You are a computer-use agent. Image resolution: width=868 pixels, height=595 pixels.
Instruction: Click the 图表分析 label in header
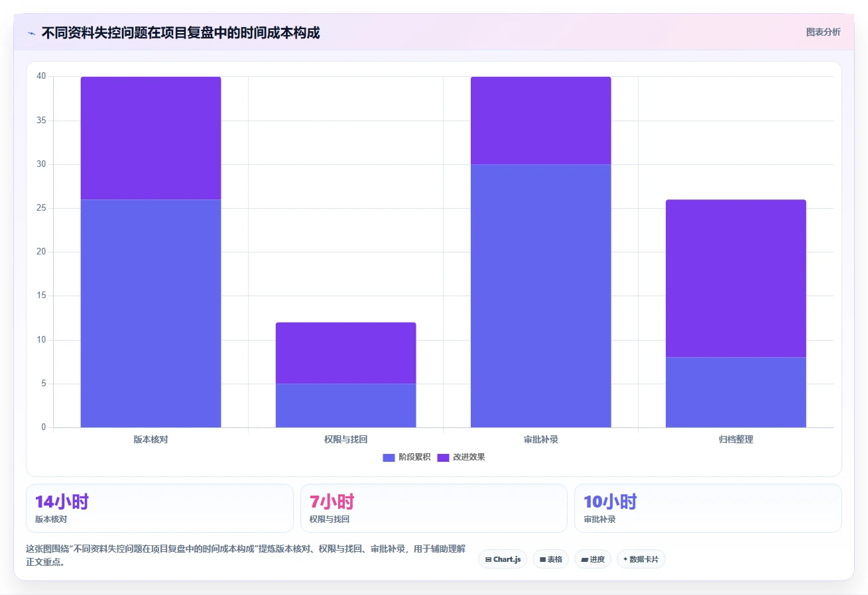[x=823, y=32]
